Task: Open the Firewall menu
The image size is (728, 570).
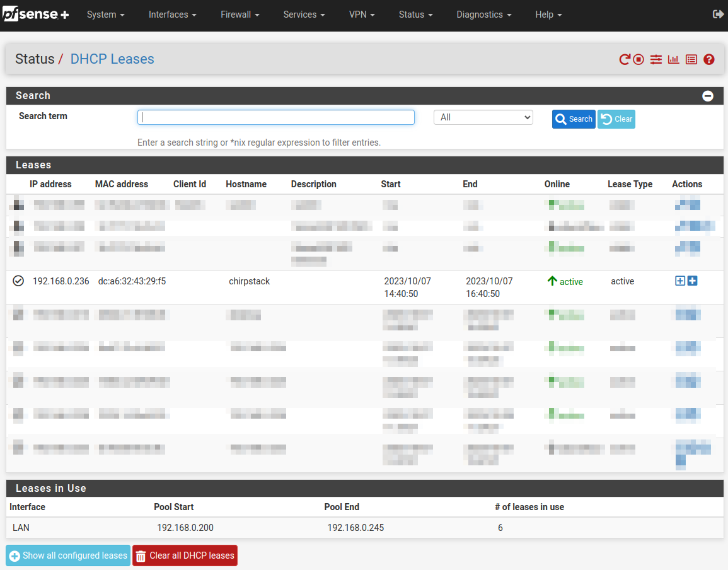Action: coord(240,15)
